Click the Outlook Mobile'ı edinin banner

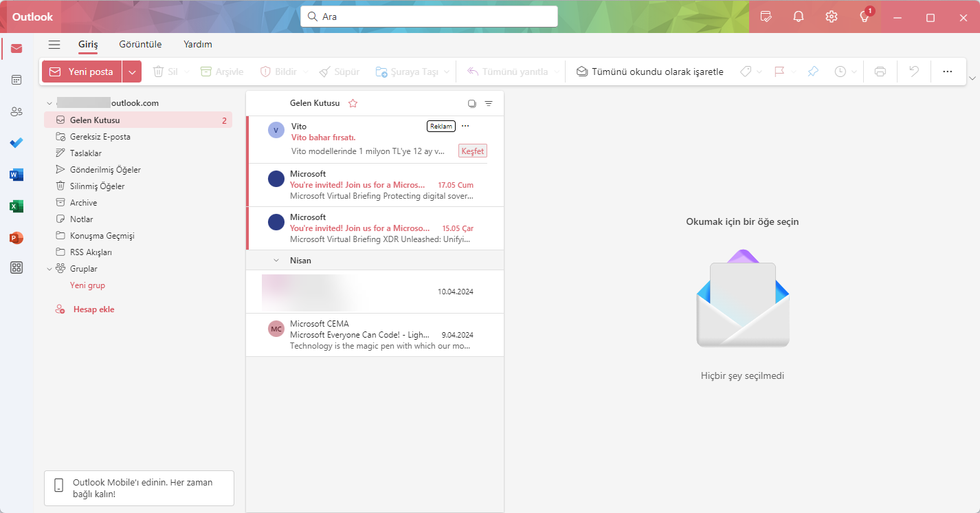[x=139, y=488]
